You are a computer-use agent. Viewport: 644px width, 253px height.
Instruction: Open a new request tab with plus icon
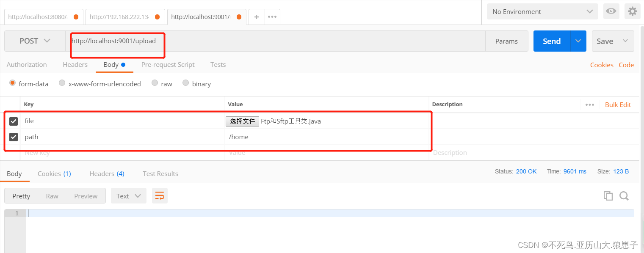click(257, 17)
